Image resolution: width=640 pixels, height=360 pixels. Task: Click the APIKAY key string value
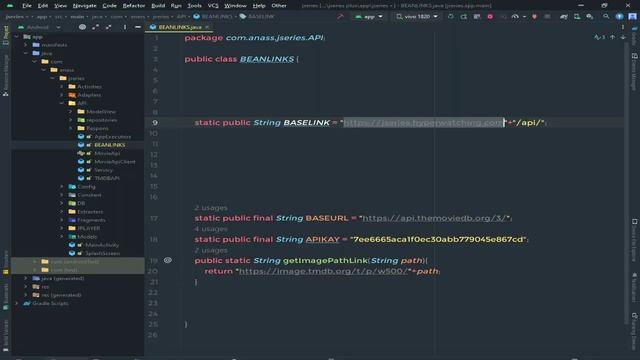coord(438,239)
